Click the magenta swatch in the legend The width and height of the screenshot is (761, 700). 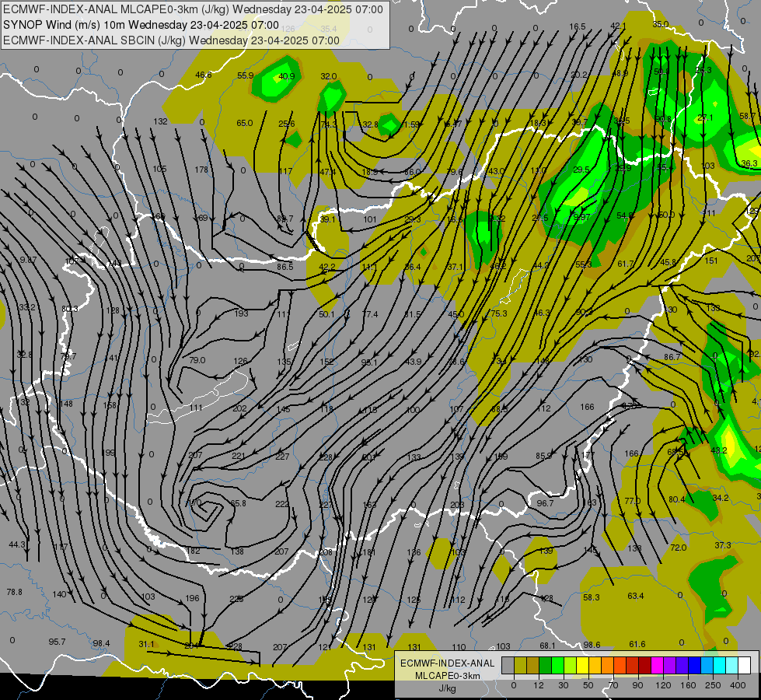(x=658, y=666)
